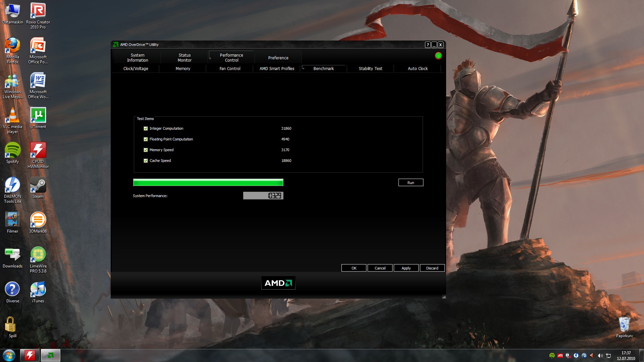This screenshot has height=362, width=644.
Task: Click the OverDrive help question mark button
Action: tap(428, 45)
